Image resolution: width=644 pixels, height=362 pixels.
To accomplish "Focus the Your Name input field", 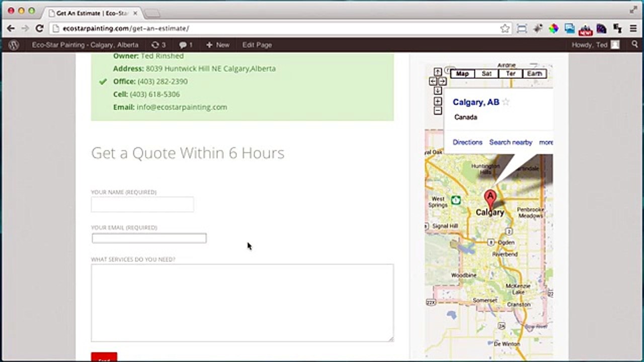I will (142, 204).
